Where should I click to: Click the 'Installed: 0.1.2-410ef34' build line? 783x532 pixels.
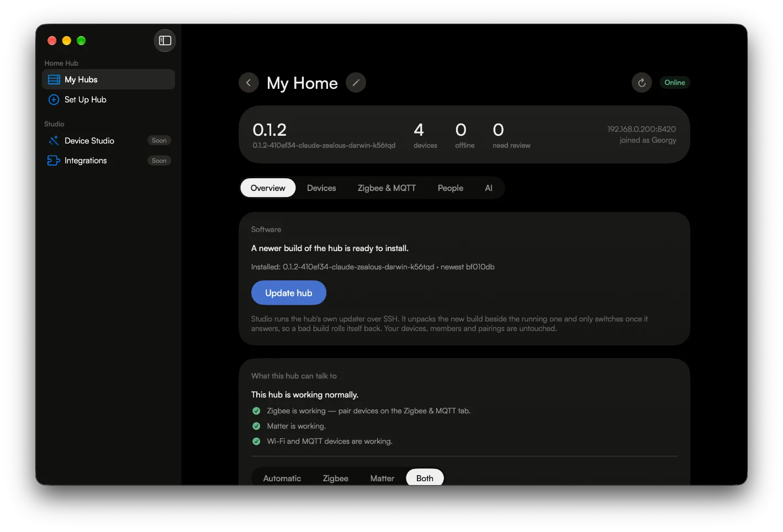pyautogui.click(x=373, y=267)
